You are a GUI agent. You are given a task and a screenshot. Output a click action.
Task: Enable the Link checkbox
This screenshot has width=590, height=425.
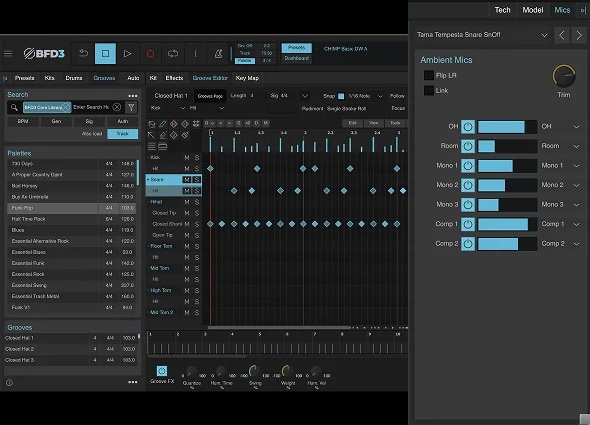pos(429,90)
